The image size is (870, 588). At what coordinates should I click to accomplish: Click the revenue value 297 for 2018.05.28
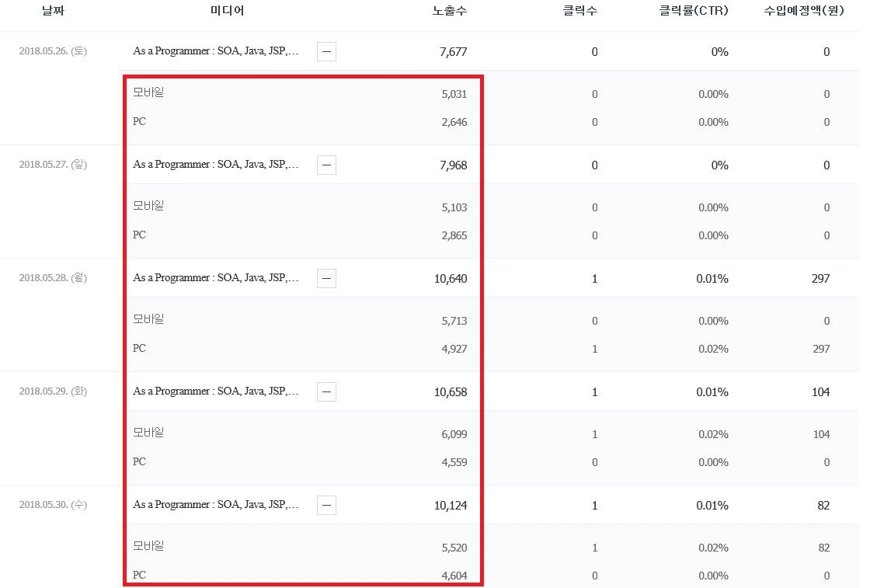pyautogui.click(x=820, y=278)
